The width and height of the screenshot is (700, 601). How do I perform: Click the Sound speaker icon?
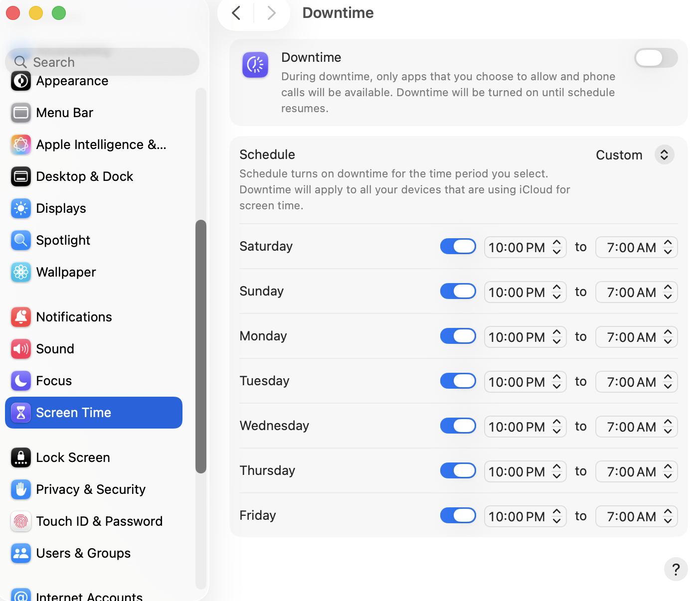[x=21, y=349]
